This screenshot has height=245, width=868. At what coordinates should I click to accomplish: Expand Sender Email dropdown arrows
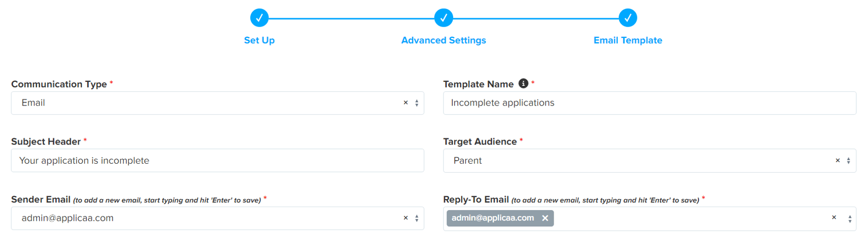pyautogui.click(x=417, y=218)
